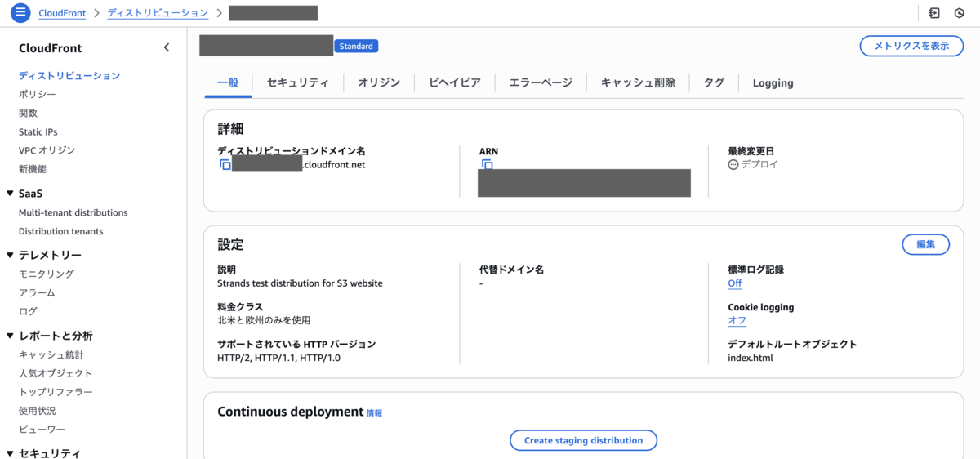Image resolution: width=980 pixels, height=459 pixels.
Task: Click the Standard badge next to title
Action: 356,47
